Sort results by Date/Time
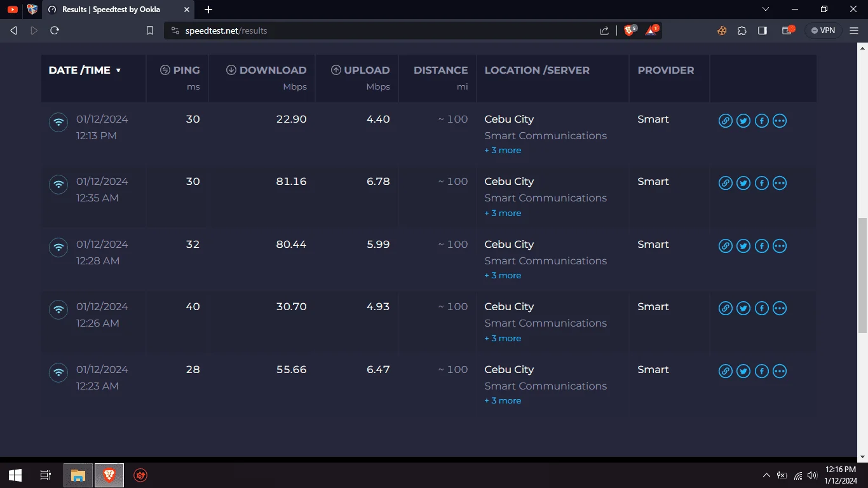 85,70
